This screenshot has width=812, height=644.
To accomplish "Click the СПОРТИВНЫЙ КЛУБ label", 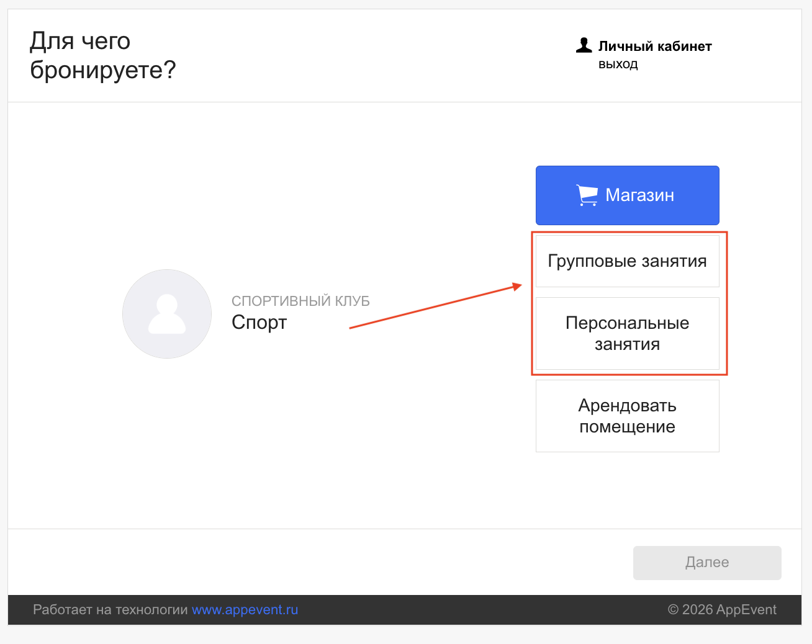I will tap(300, 301).
